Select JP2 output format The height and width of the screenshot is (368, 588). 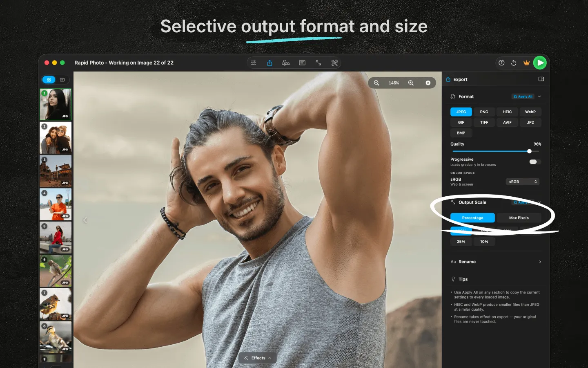(x=530, y=122)
